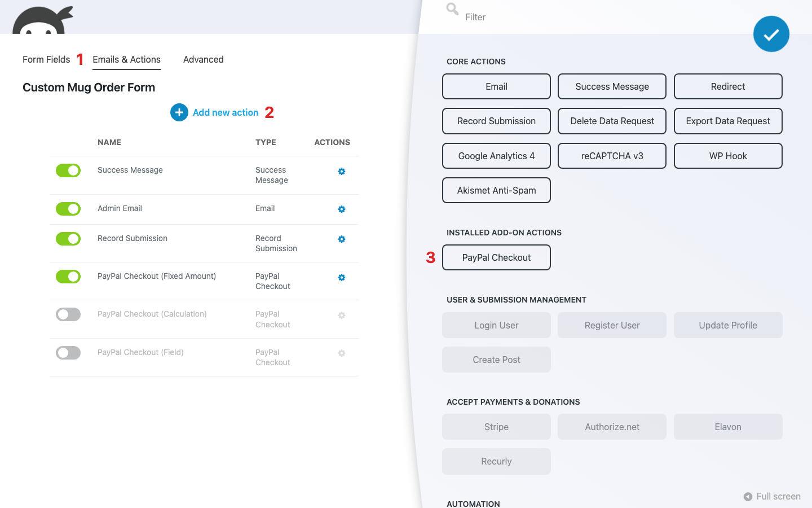Click the Success Message row name
This screenshot has width=812, height=508.
tap(130, 170)
